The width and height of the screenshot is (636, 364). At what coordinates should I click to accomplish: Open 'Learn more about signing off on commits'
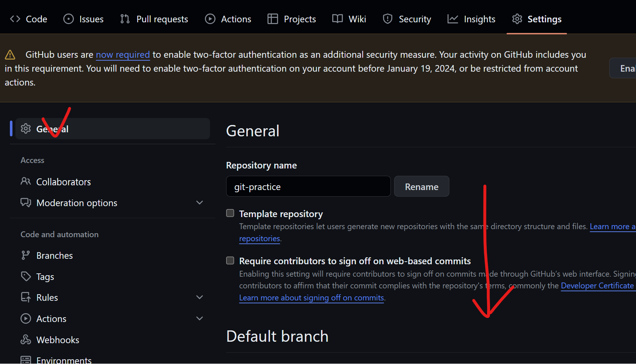tap(311, 298)
